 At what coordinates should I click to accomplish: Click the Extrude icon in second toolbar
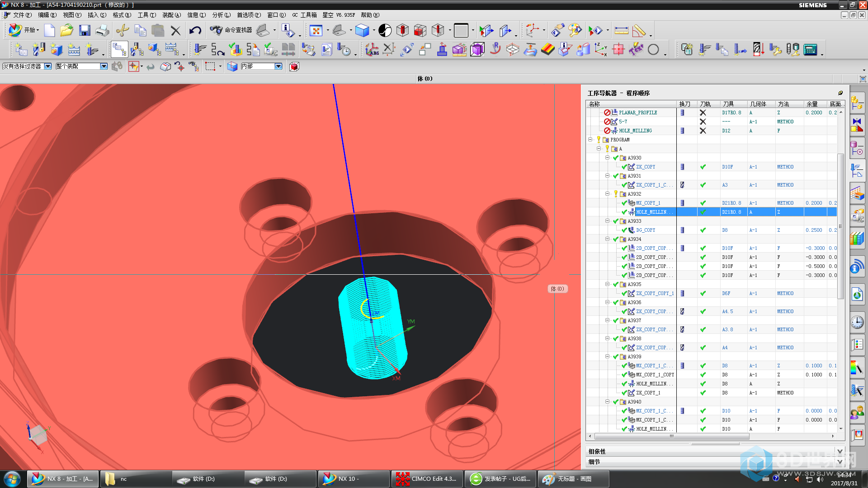tap(442, 49)
